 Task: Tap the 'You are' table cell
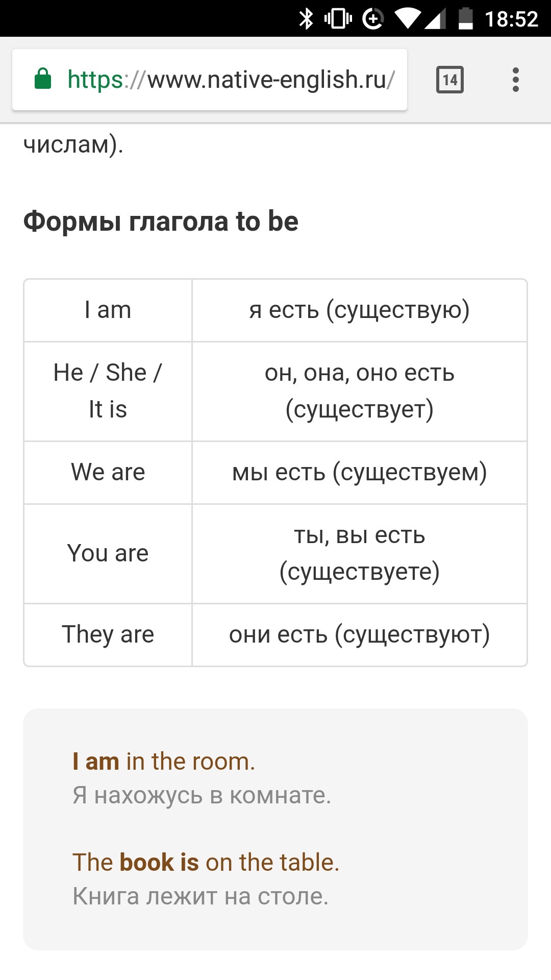[x=108, y=554]
